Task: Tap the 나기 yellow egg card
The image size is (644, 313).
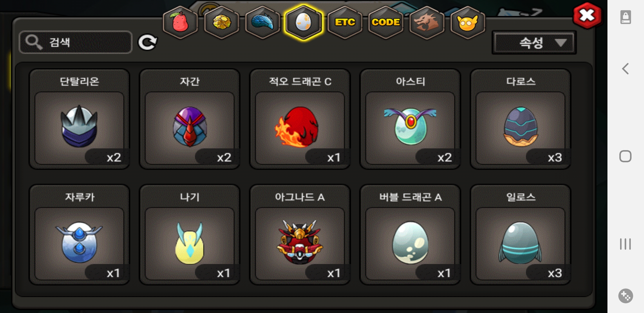Action: tap(189, 234)
